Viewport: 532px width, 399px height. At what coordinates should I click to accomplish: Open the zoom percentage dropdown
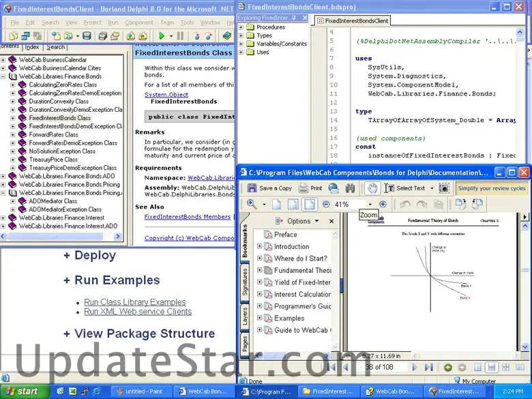(x=370, y=204)
